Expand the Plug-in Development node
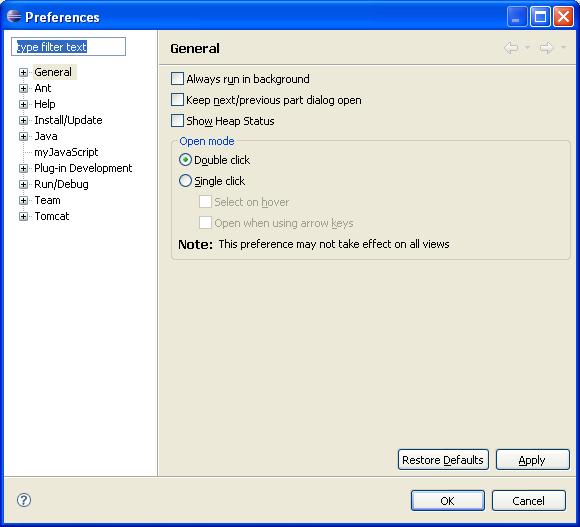The height and width of the screenshot is (527, 580). point(23,169)
